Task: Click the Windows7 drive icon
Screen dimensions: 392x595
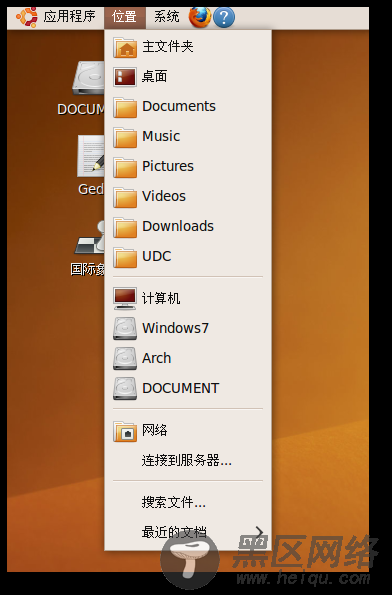Action: point(125,328)
